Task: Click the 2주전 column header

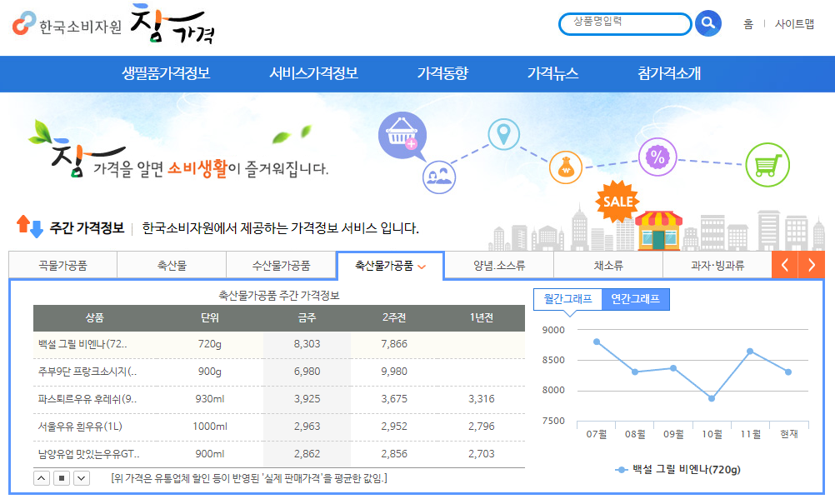Action: tap(394, 317)
